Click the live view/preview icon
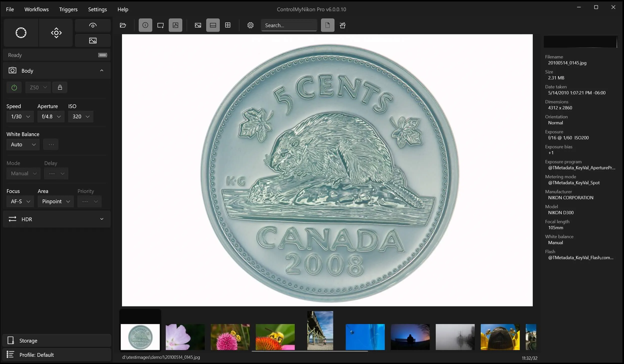The image size is (624, 364). 92,25
